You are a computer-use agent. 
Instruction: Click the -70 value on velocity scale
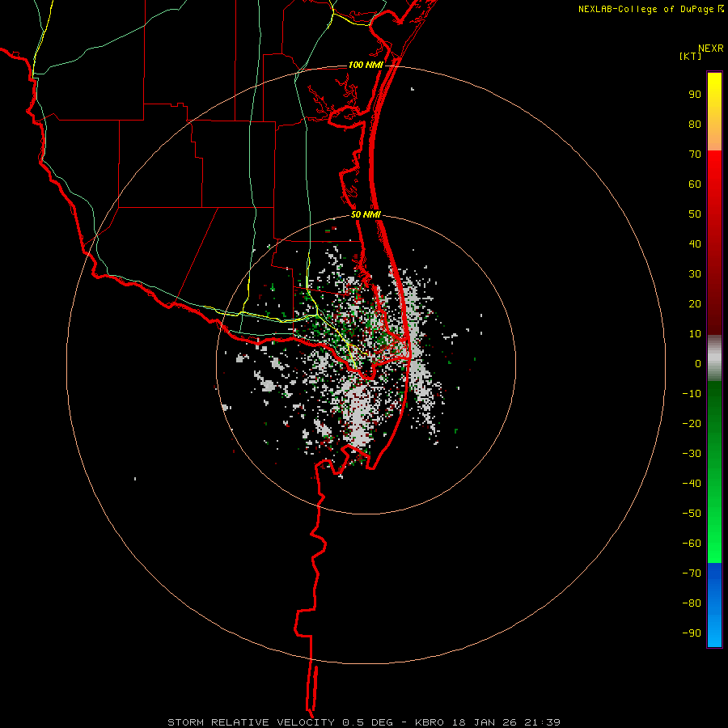pyautogui.click(x=692, y=574)
